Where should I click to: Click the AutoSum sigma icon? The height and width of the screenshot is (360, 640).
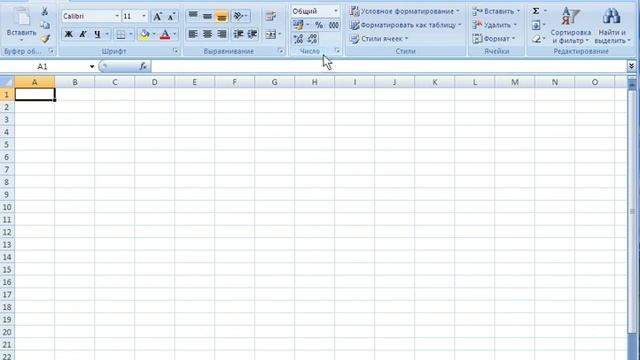point(536,11)
